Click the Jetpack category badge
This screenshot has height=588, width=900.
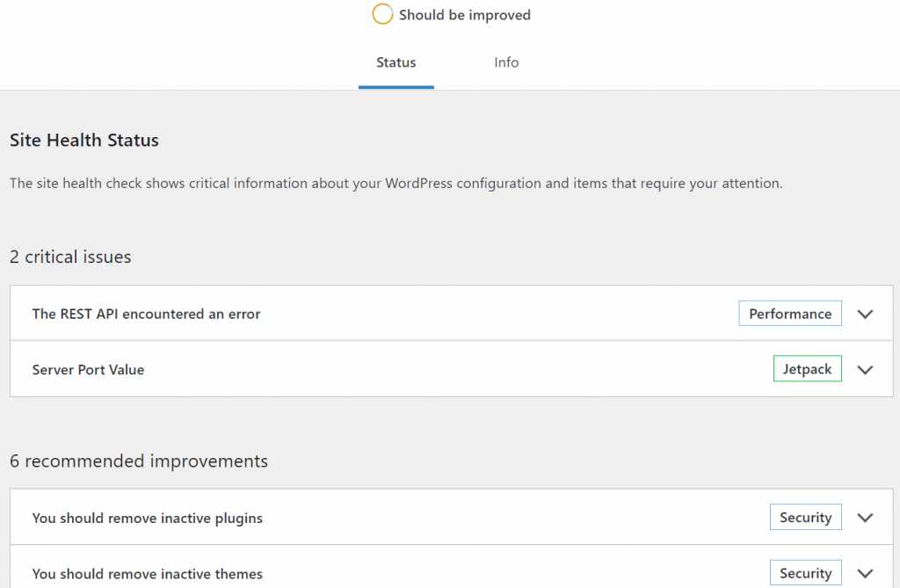pyautogui.click(x=807, y=368)
